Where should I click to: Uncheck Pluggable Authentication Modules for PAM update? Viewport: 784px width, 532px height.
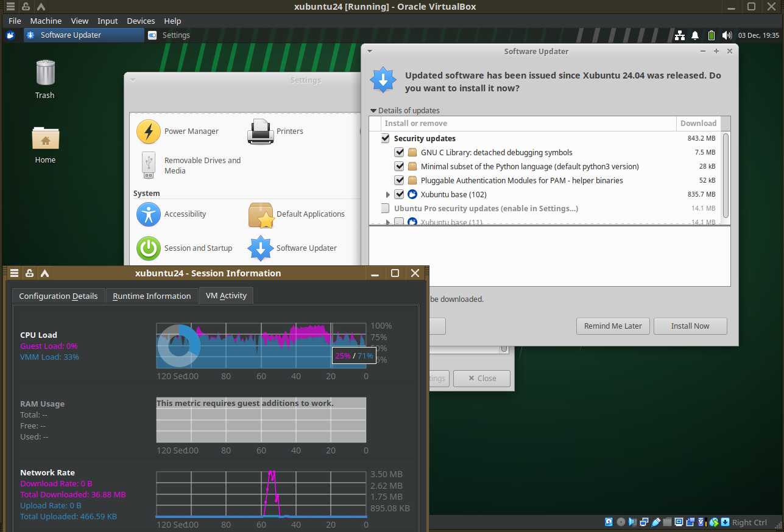pyautogui.click(x=399, y=181)
